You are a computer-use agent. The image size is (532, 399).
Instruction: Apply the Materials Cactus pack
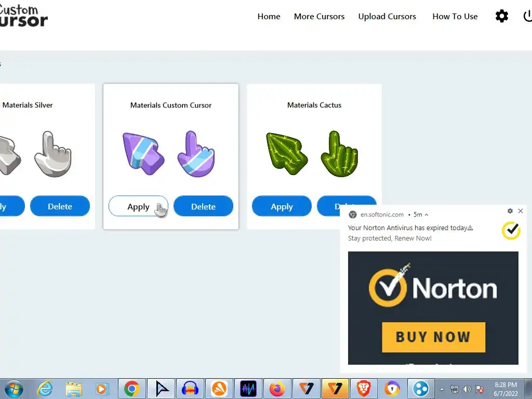point(282,206)
